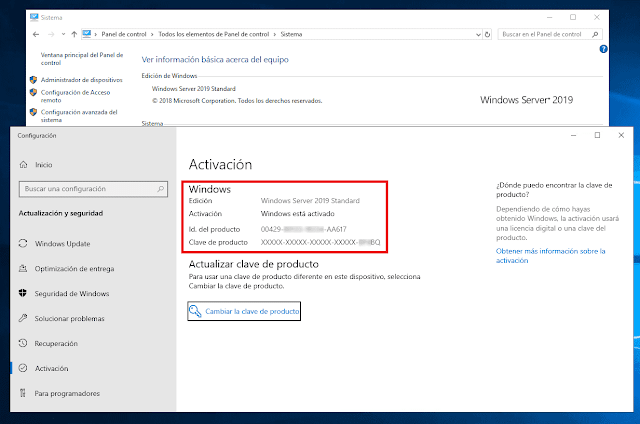Maximize the Sistema window
Viewport: 640px width, 424px height.
click(573, 18)
